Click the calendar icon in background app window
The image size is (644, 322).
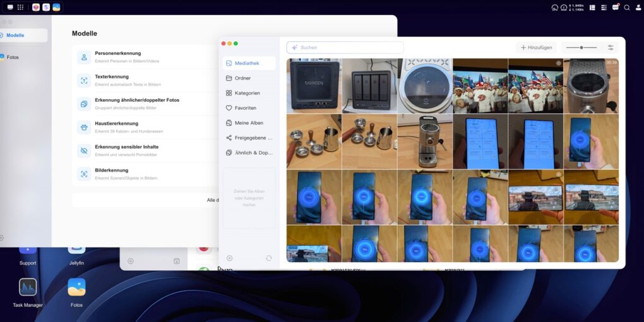point(177,261)
